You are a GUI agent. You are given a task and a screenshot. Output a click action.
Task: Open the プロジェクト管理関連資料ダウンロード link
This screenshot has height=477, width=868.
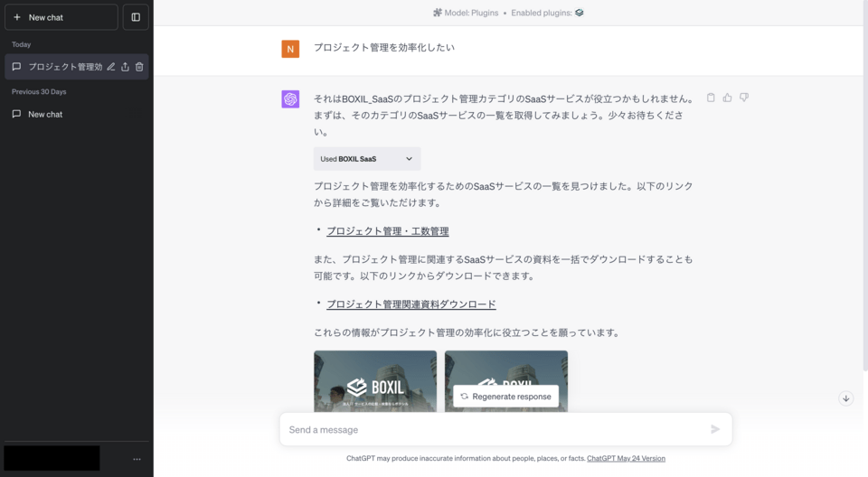tap(410, 304)
